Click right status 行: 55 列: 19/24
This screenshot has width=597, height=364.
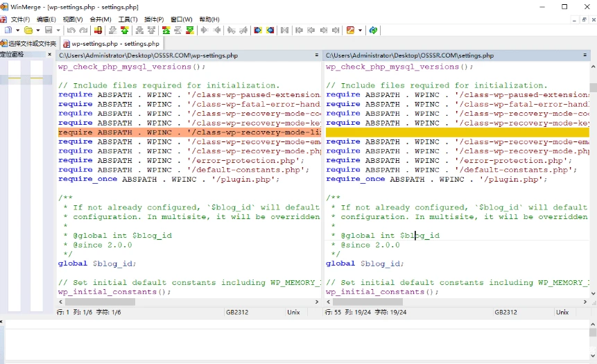[x=365, y=312]
